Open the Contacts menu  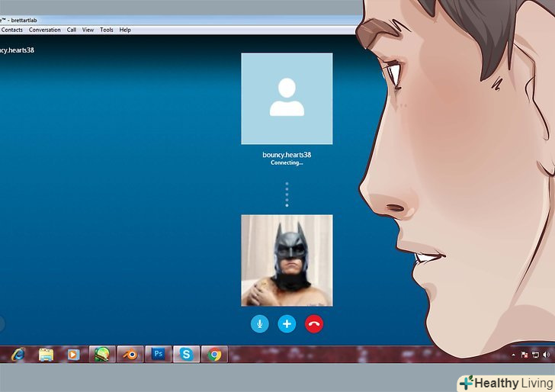pyautogui.click(x=11, y=30)
